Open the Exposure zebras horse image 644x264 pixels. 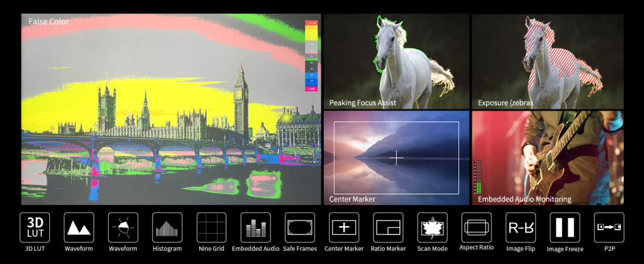tap(548, 62)
